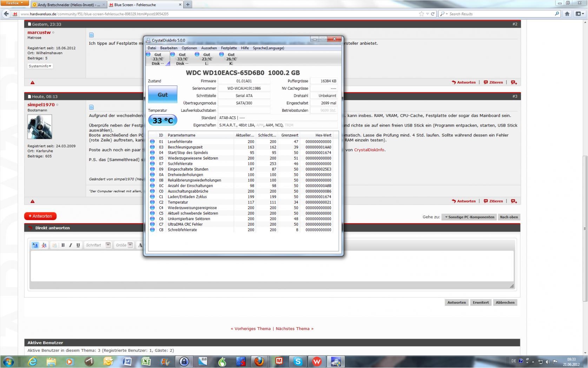Image resolution: width=588 pixels, height=368 pixels.
Task: Click the red + Antworten button
Action: tap(40, 216)
